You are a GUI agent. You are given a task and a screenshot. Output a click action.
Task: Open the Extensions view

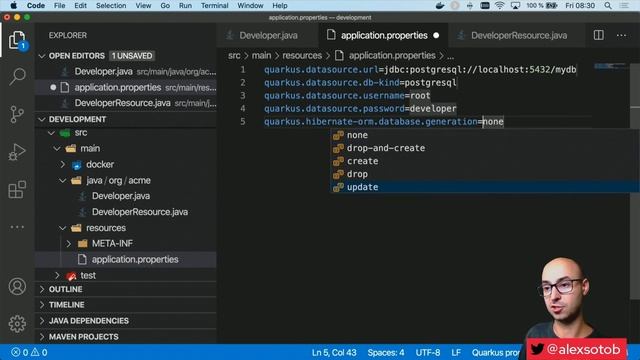17,189
